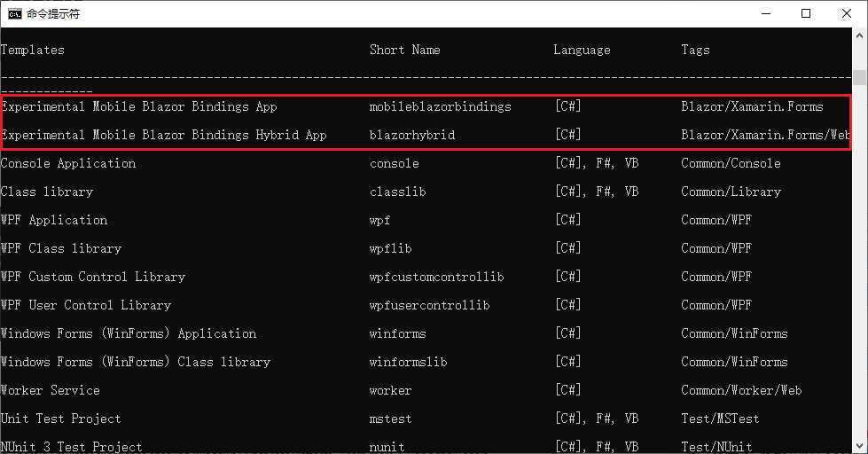
Task: Click 'Class library' template name
Action: pos(47,192)
